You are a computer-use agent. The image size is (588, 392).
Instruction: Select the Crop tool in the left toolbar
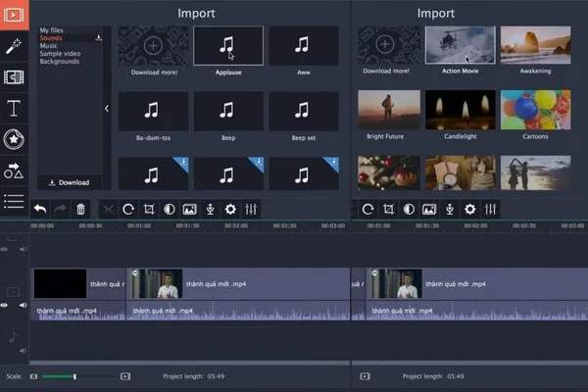[x=149, y=209]
